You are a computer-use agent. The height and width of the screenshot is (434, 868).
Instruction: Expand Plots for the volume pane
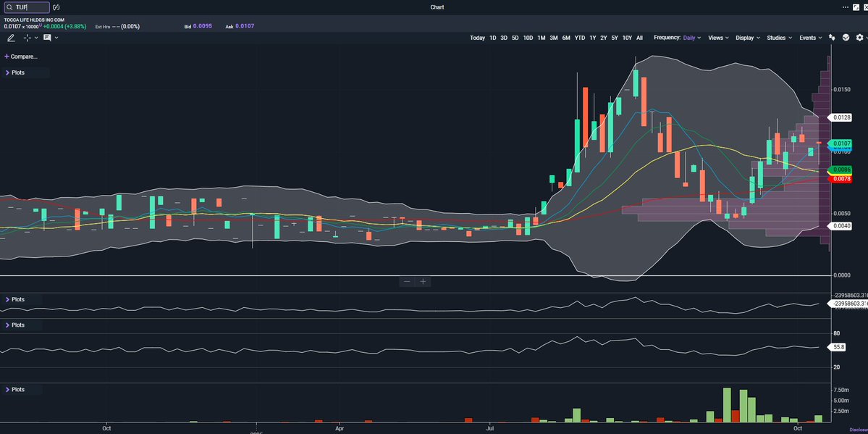point(15,390)
